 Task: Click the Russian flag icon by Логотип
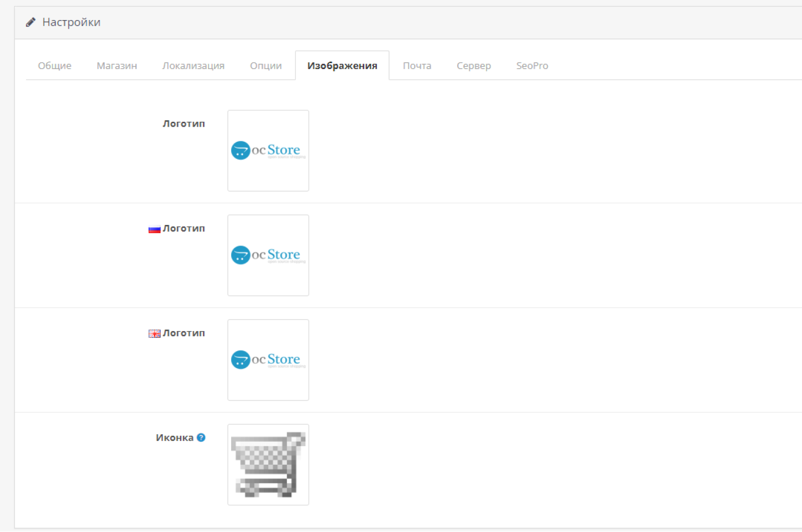154,229
